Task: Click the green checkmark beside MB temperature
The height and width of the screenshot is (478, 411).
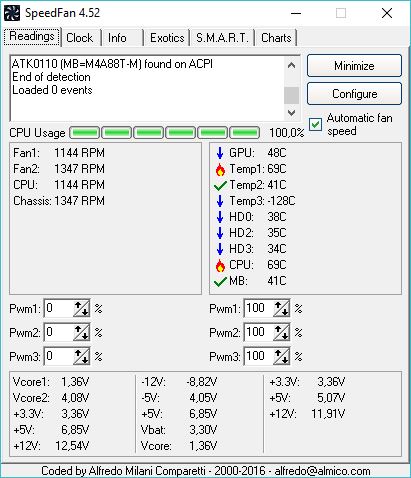Action: point(220,281)
